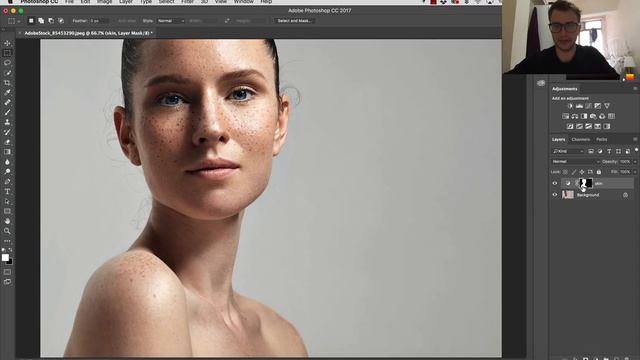The image size is (640, 360).
Task: Select the Dodge tool
Action: pos(7,171)
